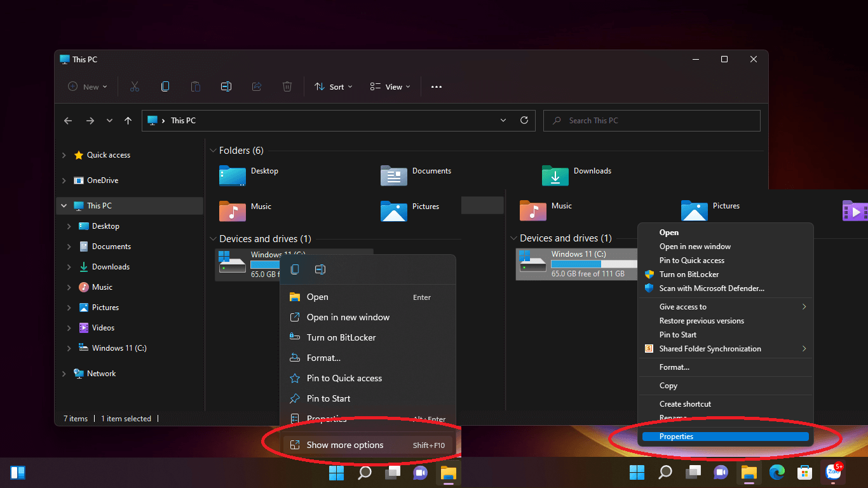This screenshot has width=868, height=488.
Task: Open the Give access to submenu
Action: pyautogui.click(x=725, y=307)
